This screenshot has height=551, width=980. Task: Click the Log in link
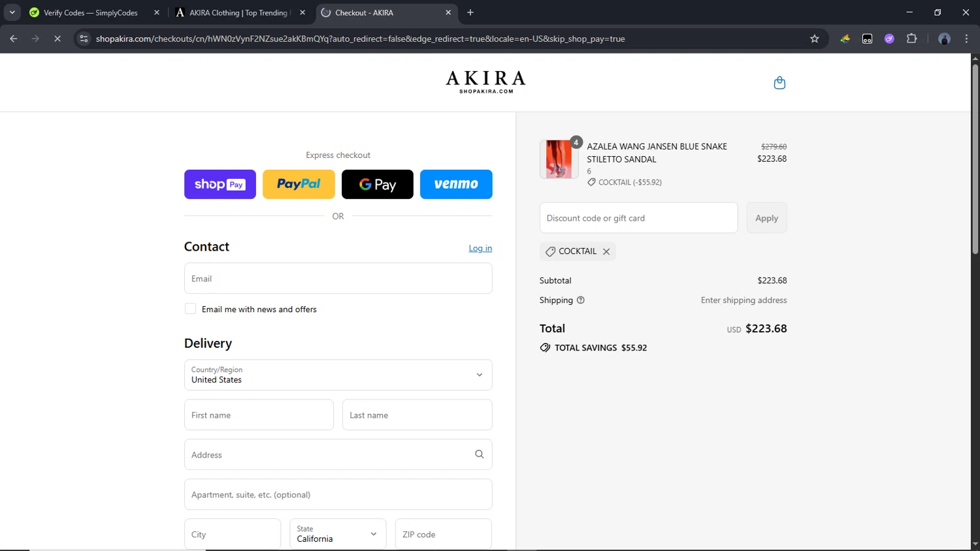coord(480,248)
